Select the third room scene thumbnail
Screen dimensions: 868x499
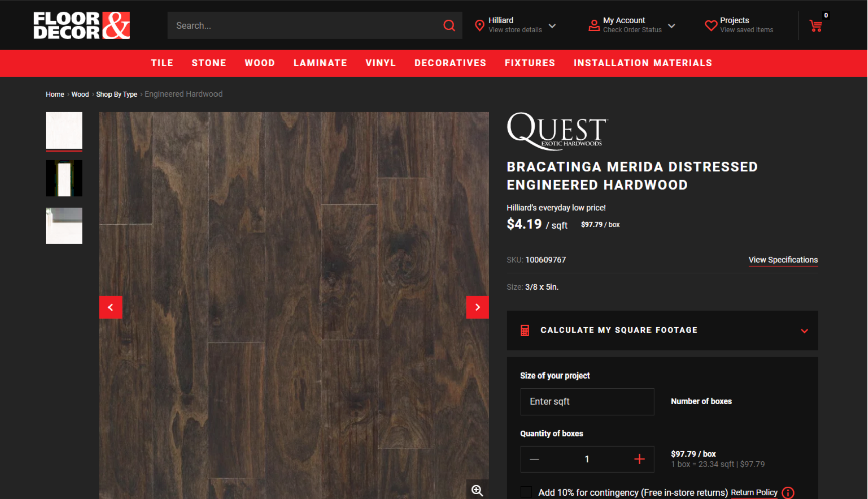tap(64, 226)
